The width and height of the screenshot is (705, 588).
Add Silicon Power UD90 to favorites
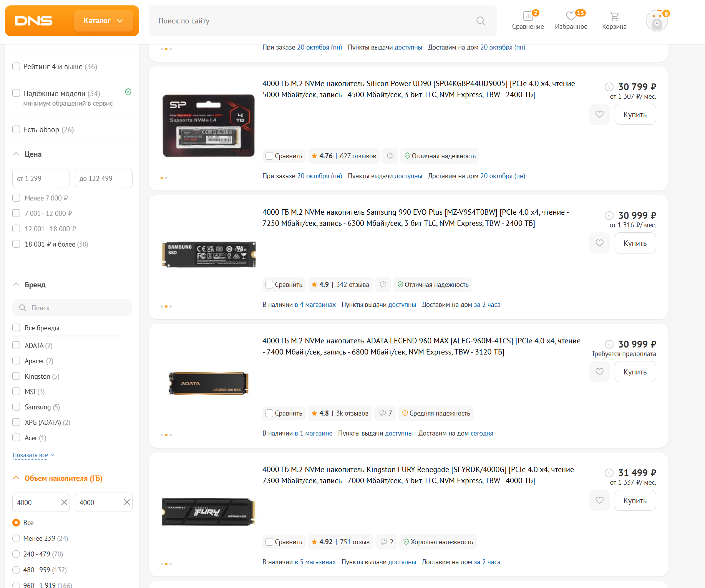click(599, 114)
